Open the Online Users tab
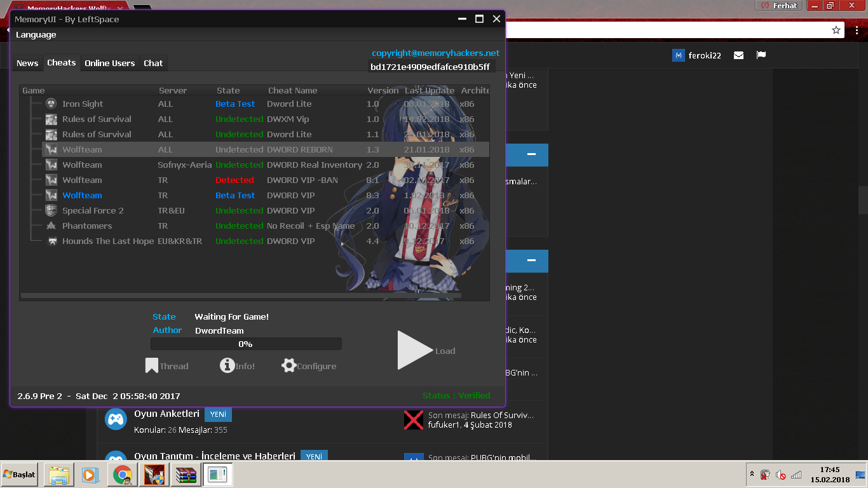Screen dimensions: 868x488 click(x=110, y=63)
